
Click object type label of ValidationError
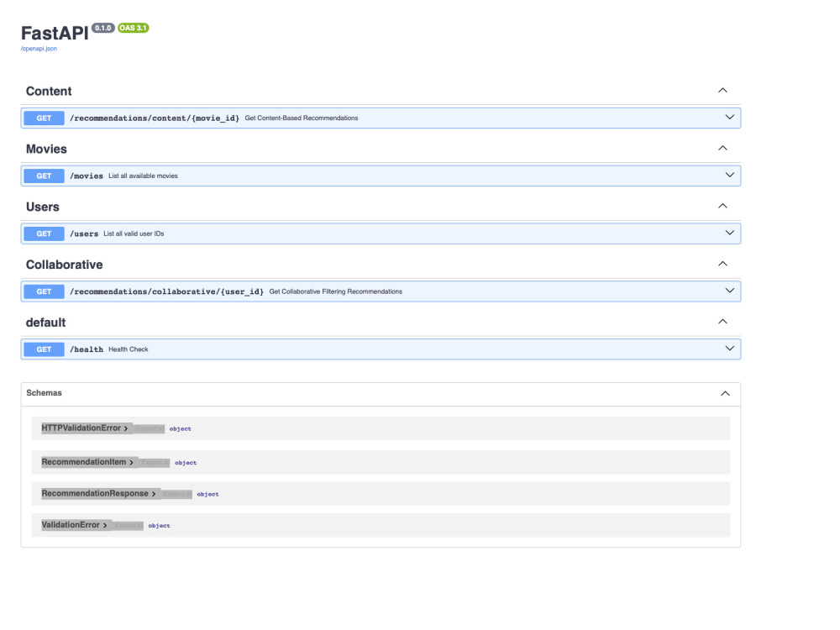click(159, 526)
